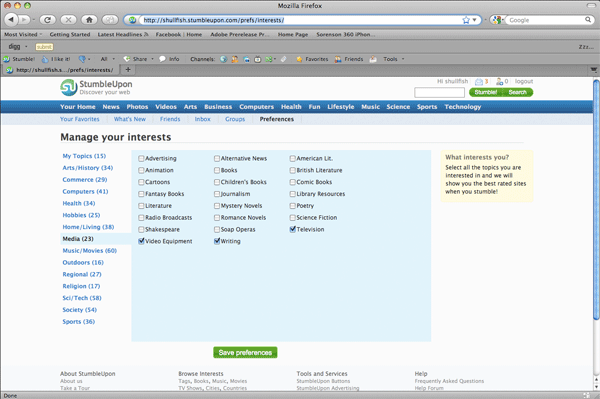Open the Videos navigation tab
Viewport: 600px width, 399px height.
click(166, 107)
